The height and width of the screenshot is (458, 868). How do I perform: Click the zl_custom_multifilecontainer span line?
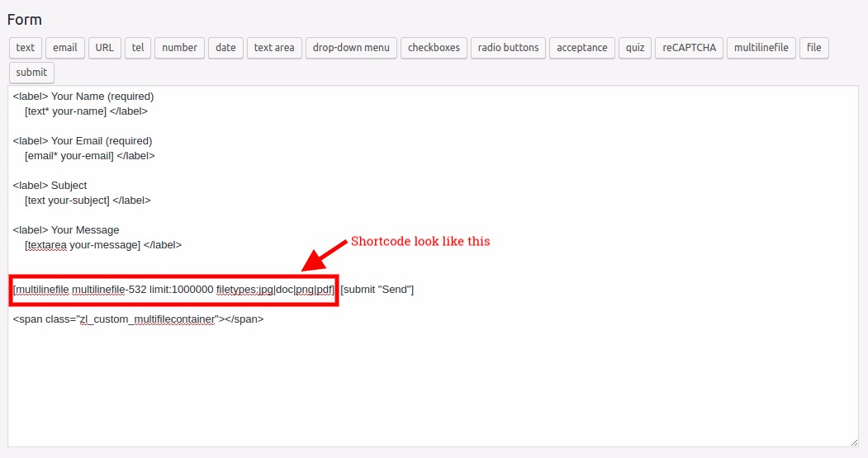click(139, 319)
